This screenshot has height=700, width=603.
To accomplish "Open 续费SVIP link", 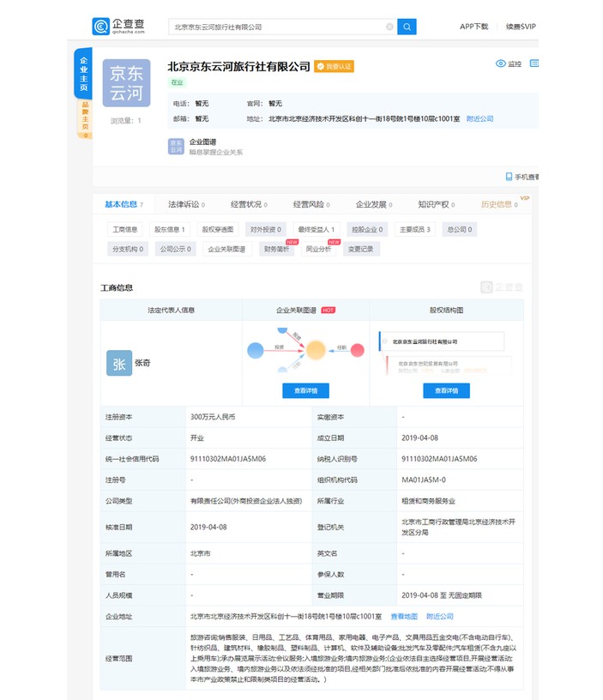I will 521,27.
